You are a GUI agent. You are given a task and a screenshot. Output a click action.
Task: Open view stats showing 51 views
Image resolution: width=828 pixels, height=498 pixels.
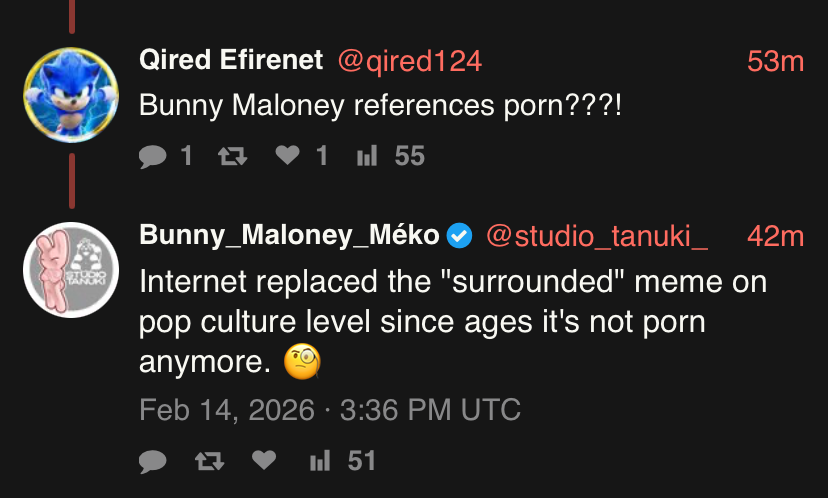pos(320,460)
